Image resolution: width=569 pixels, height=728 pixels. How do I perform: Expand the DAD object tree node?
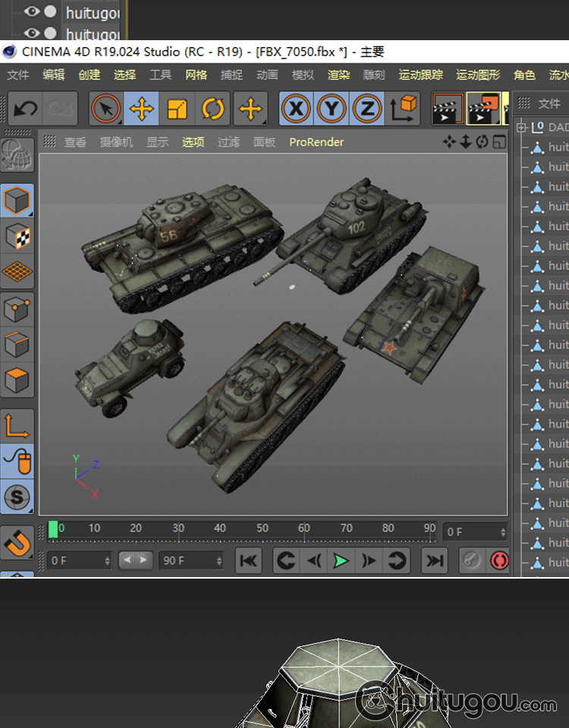click(521, 127)
